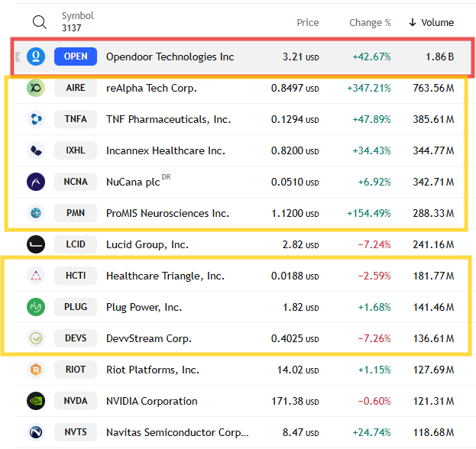Click the −7.24% change value
Screen dimensions: 476x449
[374, 244]
